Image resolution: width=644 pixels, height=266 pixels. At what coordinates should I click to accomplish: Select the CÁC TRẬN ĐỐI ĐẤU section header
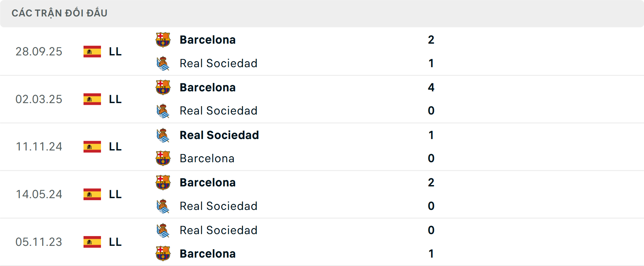(x=59, y=13)
